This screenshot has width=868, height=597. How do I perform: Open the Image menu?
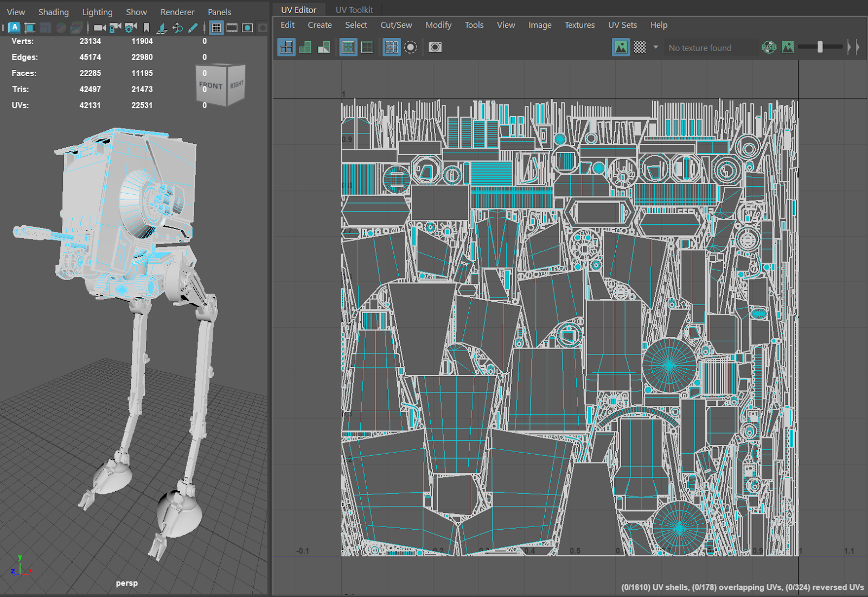click(540, 25)
